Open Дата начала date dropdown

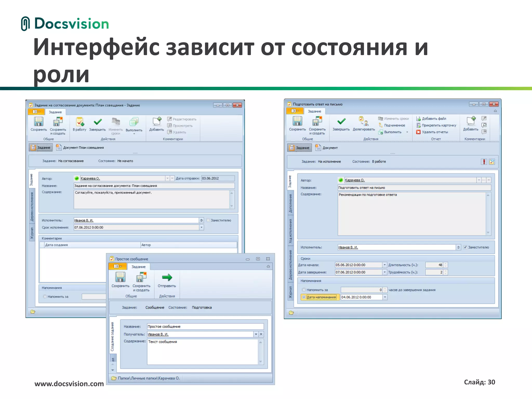pyautogui.click(x=384, y=265)
